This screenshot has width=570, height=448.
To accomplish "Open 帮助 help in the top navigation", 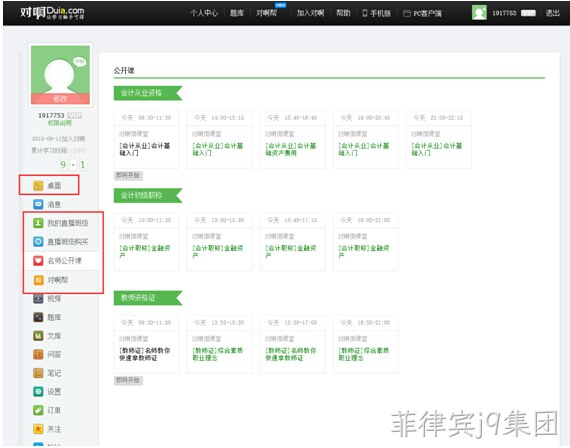I will pos(343,13).
